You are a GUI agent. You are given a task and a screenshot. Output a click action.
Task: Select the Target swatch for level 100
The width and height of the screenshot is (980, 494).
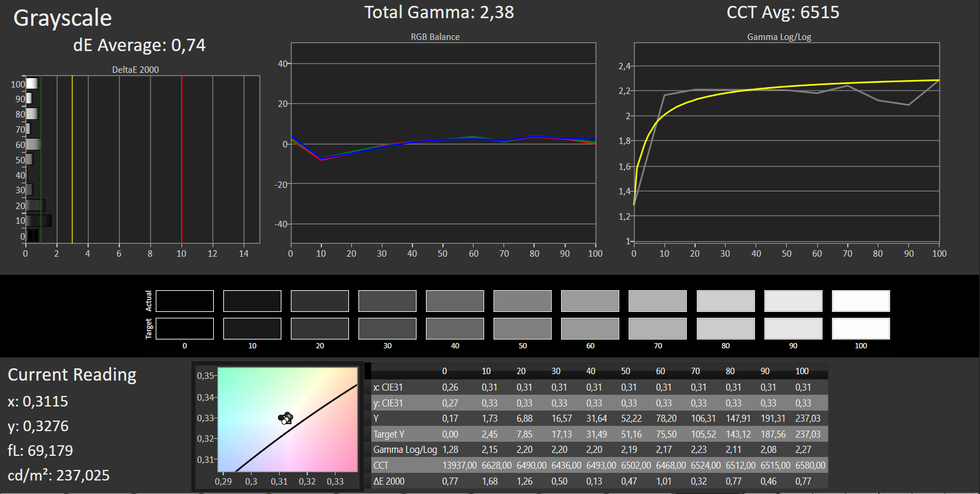click(861, 328)
